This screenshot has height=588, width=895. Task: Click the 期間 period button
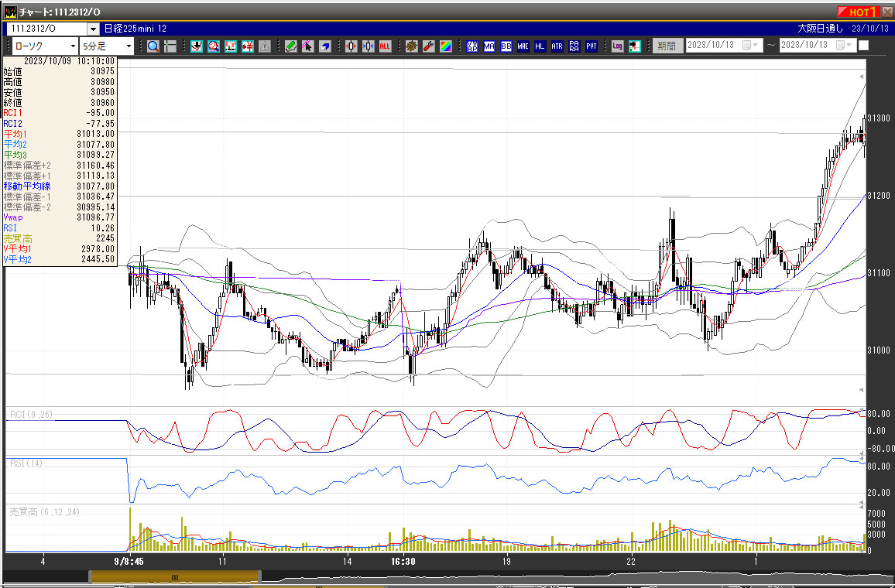667,46
